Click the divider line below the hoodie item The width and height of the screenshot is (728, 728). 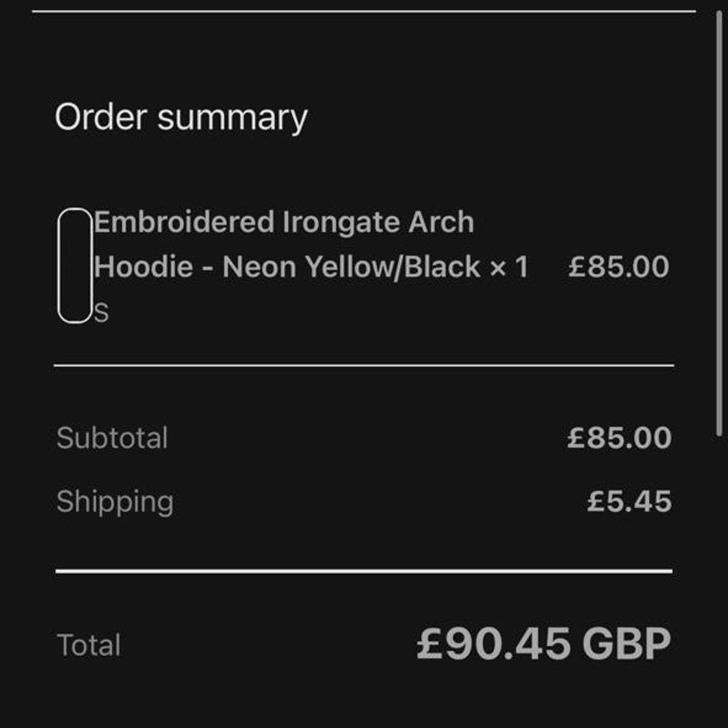[x=364, y=366]
